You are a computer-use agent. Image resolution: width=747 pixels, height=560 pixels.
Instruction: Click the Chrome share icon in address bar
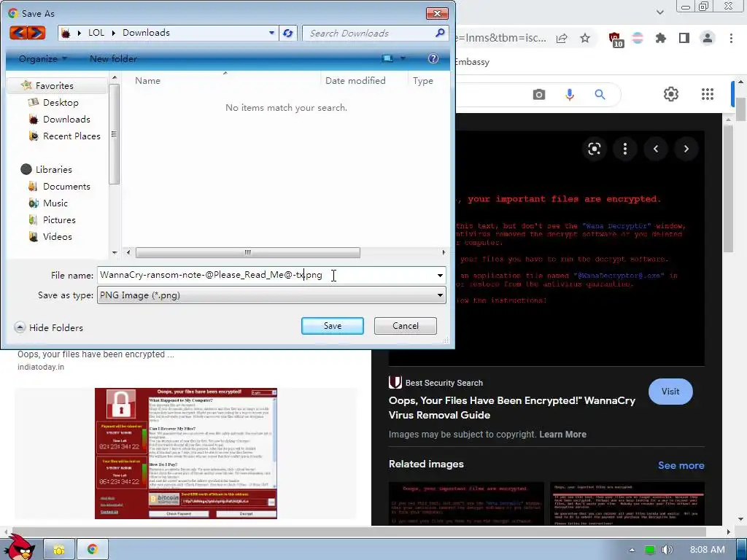(x=562, y=38)
